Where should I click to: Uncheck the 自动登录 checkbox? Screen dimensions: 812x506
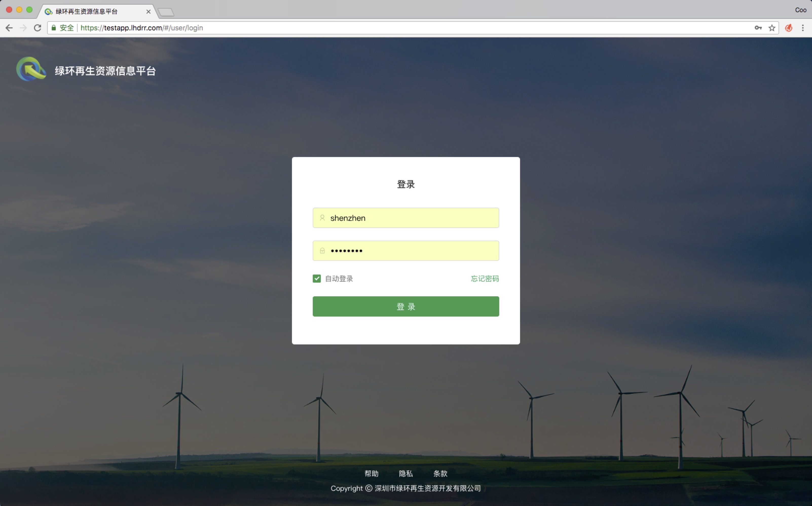coord(317,278)
